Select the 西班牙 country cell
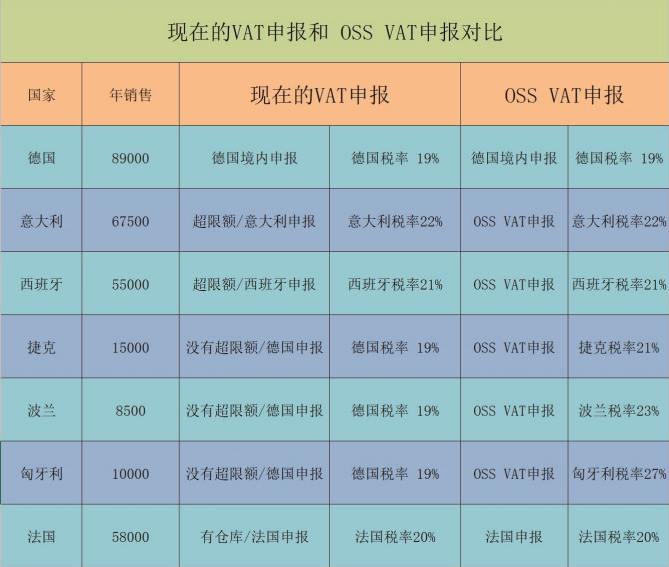669x567 pixels. (41, 284)
